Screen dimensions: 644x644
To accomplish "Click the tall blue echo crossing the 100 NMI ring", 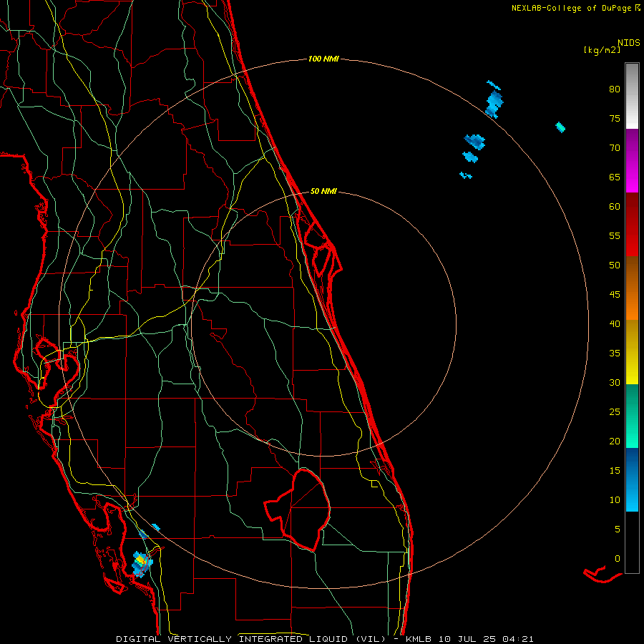I will point(494,104).
